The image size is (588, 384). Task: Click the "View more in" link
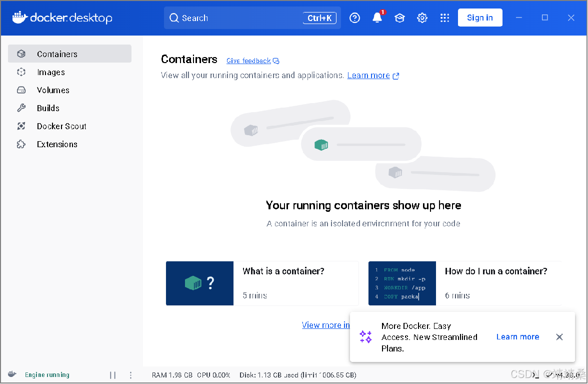(x=325, y=325)
